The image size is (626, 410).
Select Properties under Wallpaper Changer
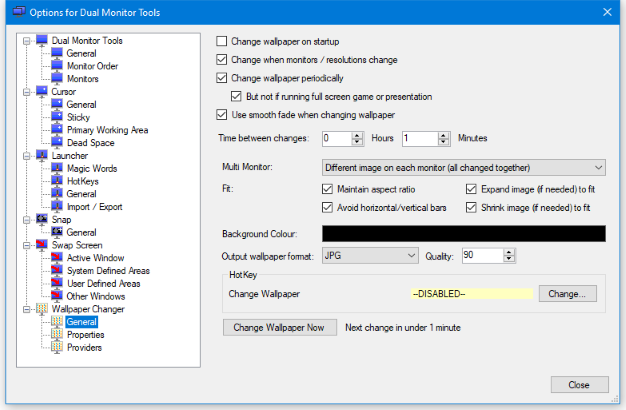pyautogui.click(x=85, y=334)
